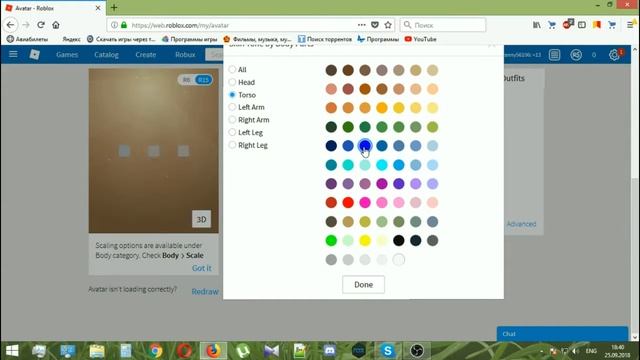Screen dimensions: 640x360
Task: Open the Chat bar
Action: pyautogui.click(x=562, y=334)
